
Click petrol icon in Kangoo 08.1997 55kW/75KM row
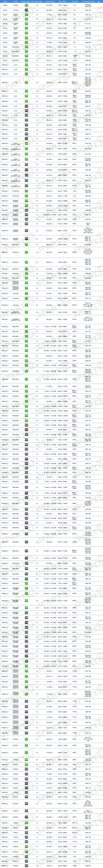[x=26, y=252]
